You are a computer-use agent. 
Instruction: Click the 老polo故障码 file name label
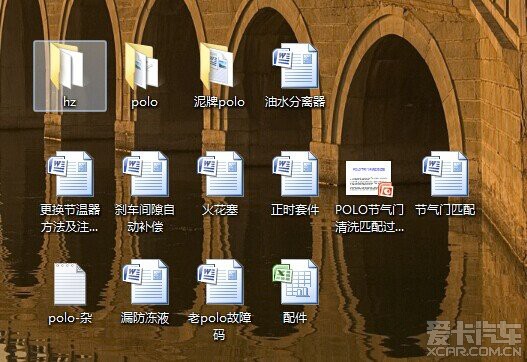click(219, 326)
